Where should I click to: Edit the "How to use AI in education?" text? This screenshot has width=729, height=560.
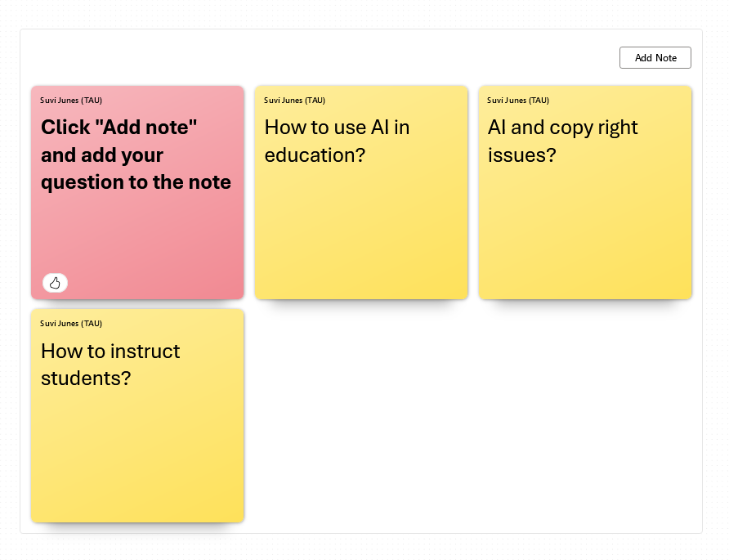tap(337, 141)
